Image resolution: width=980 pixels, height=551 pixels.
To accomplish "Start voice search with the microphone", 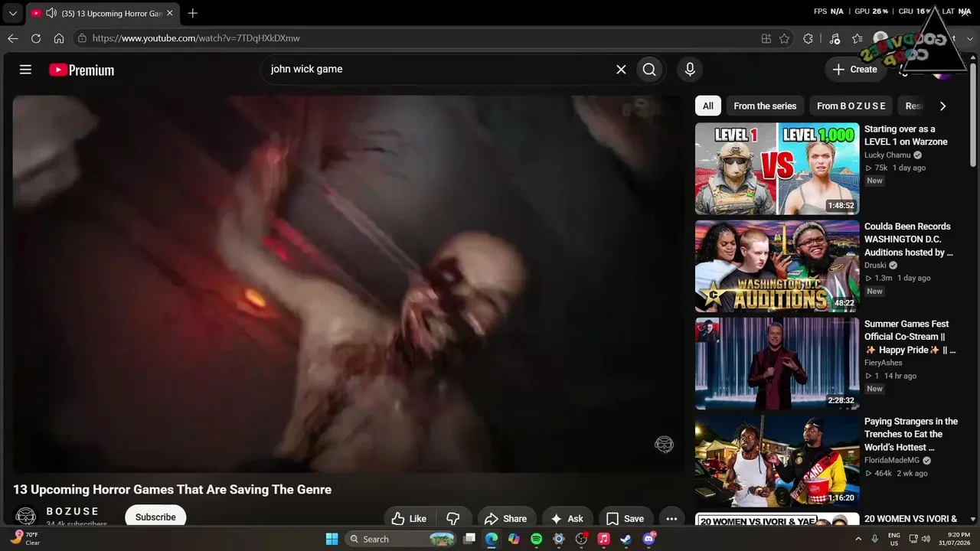I will point(690,70).
